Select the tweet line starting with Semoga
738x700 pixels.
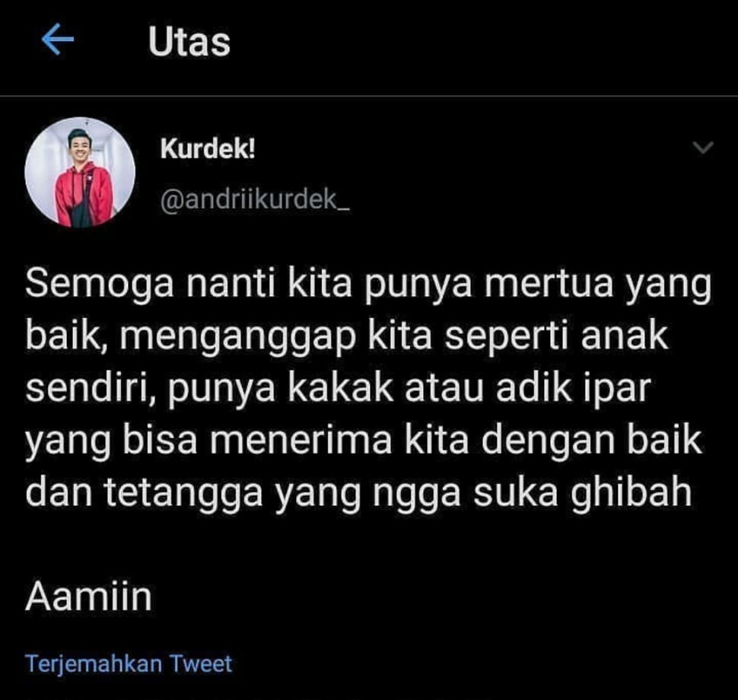(368, 285)
